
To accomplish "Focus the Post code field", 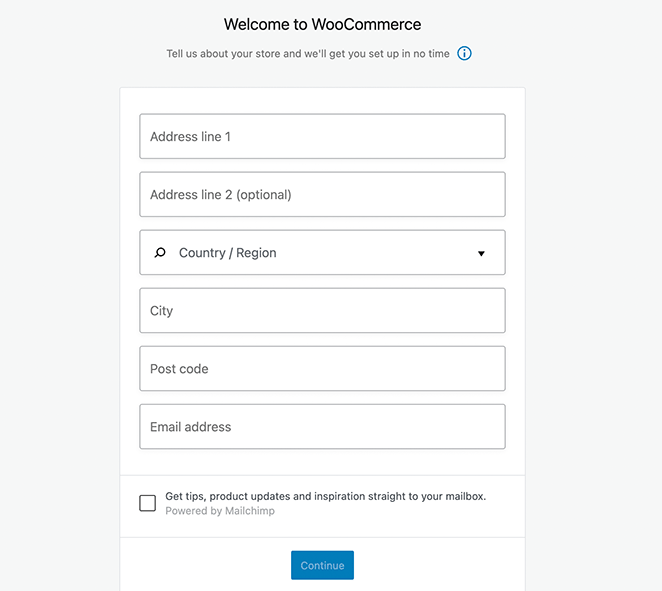I will tap(322, 369).
